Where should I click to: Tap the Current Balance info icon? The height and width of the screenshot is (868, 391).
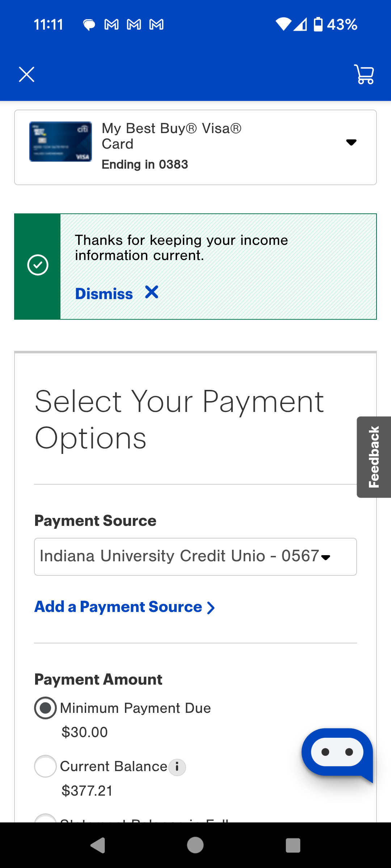tap(177, 767)
